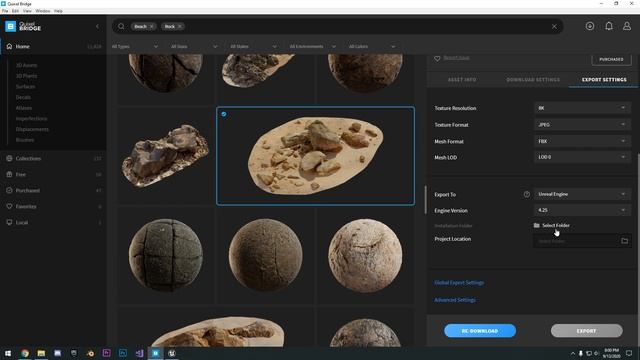Go to Home in the sidebar
640x360 pixels.
[53, 47]
